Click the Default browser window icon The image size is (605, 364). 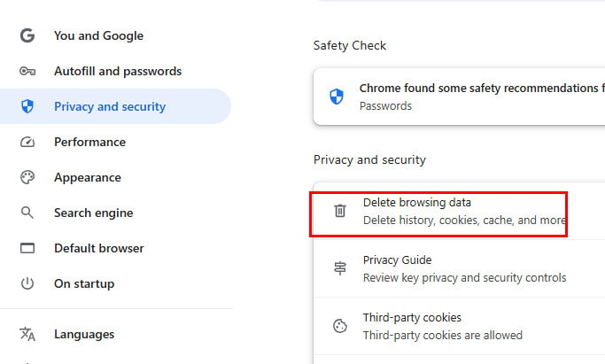[27, 248]
